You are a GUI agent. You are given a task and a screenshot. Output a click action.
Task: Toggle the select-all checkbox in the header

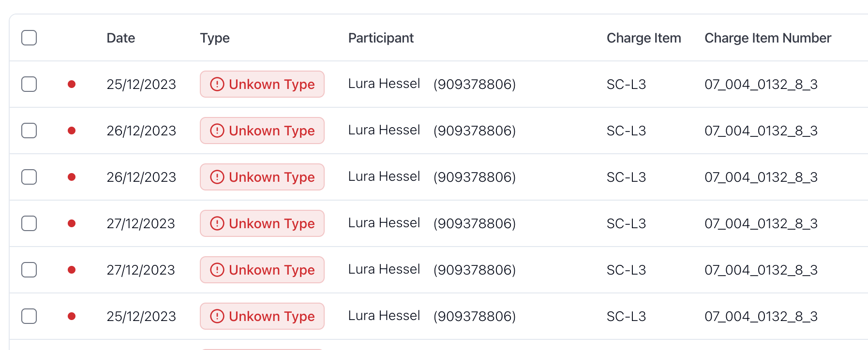click(29, 38)
